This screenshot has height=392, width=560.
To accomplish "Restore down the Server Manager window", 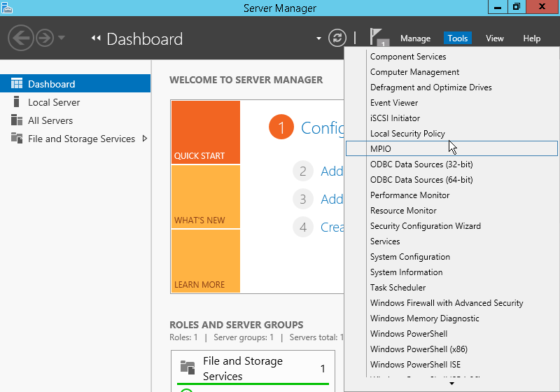I will [517, 7].
